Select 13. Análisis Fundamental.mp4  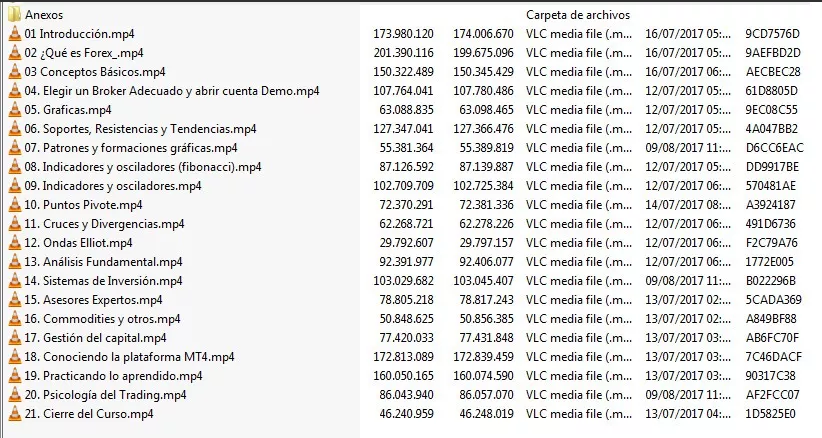103,261
